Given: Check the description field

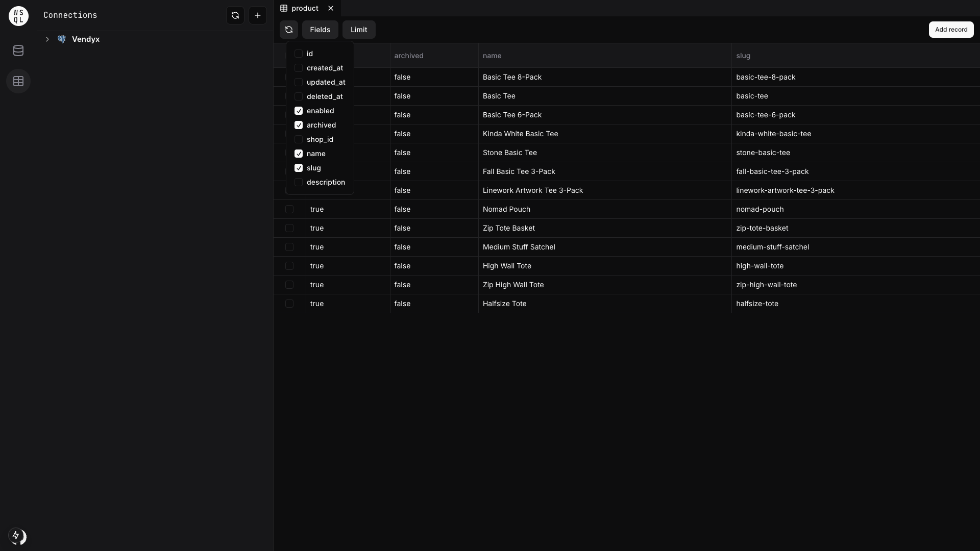Looking at the screenshot, I should (x=298, y=182).
